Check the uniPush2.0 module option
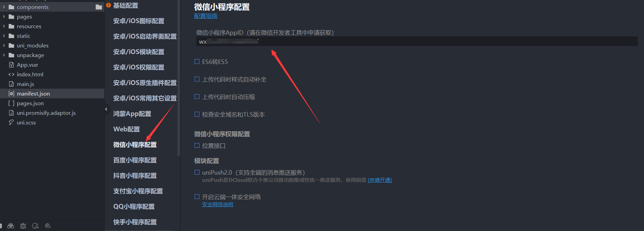644x231 pixels. (197, 172)
